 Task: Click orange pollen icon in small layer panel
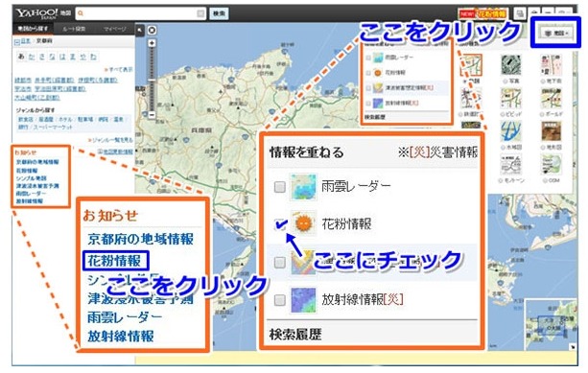(378, 73)
